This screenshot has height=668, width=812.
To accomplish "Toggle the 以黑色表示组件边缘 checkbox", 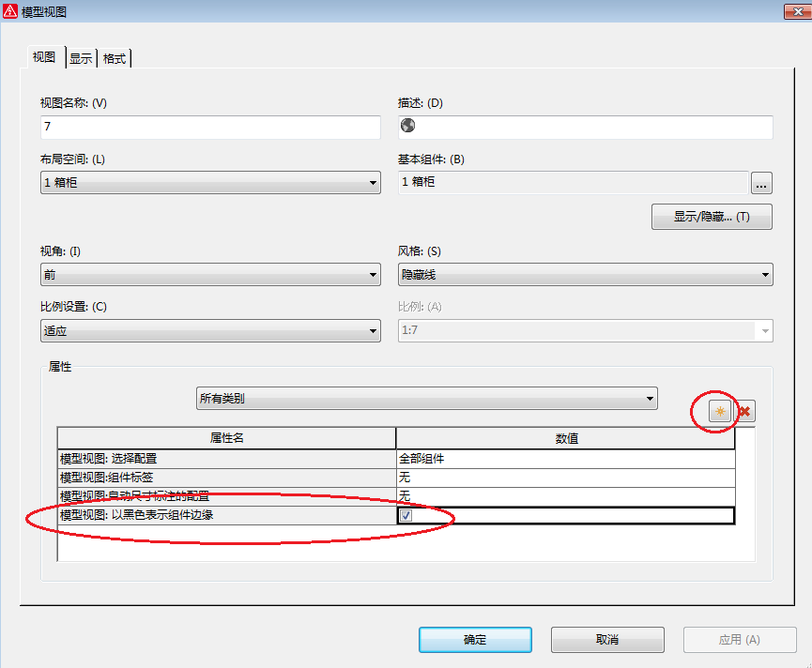I will 406,515.
